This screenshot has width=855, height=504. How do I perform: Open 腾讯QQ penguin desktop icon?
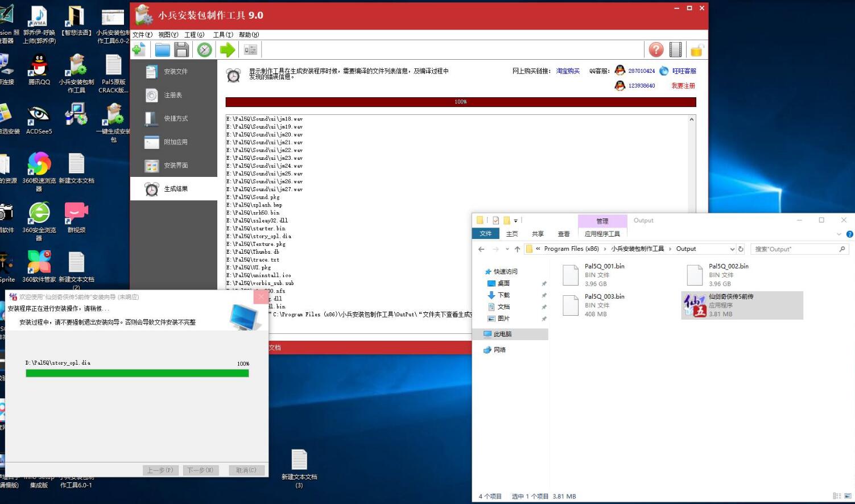pos(39,69)
